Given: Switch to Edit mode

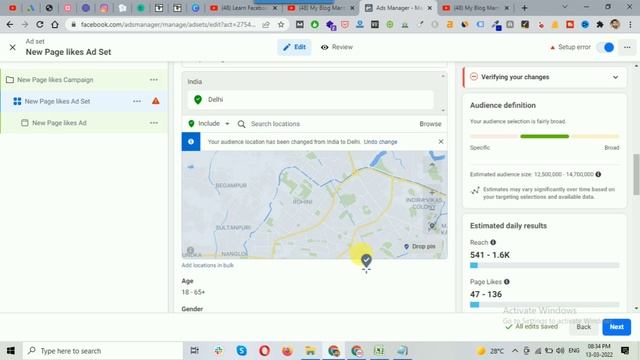Looking at the screenshot, I should pos(294,47).
